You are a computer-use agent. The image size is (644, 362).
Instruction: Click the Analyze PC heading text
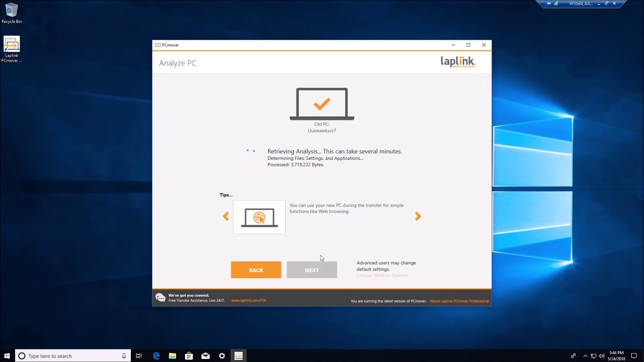click(x=178, y=63)
